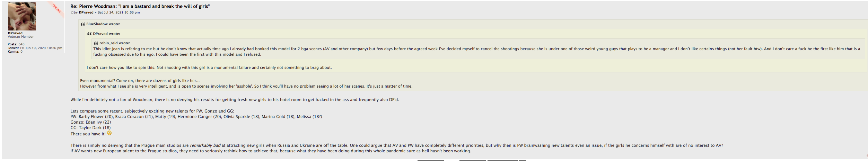
Task: Click the small post icon before 'by'
Action: point(72,12)
